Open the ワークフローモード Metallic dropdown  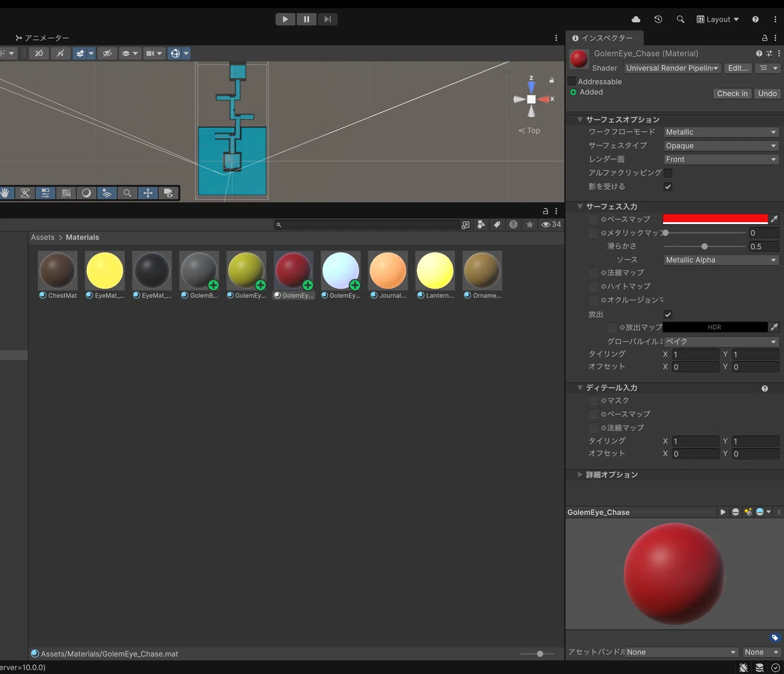pos(721,132)
